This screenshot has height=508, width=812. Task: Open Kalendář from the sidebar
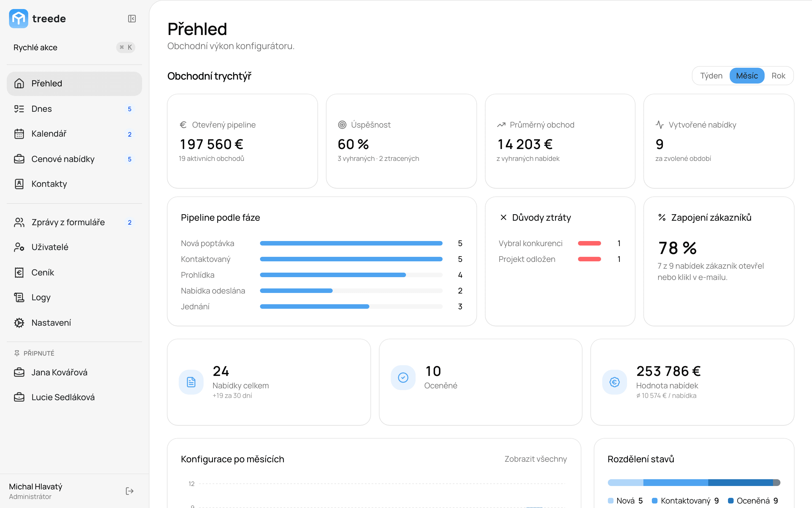pos(74,134)
